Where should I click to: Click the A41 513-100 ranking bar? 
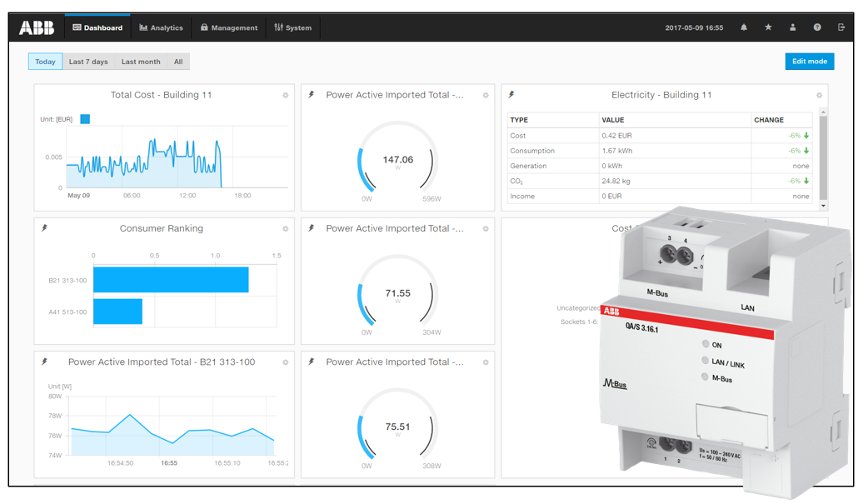(118, 312)
